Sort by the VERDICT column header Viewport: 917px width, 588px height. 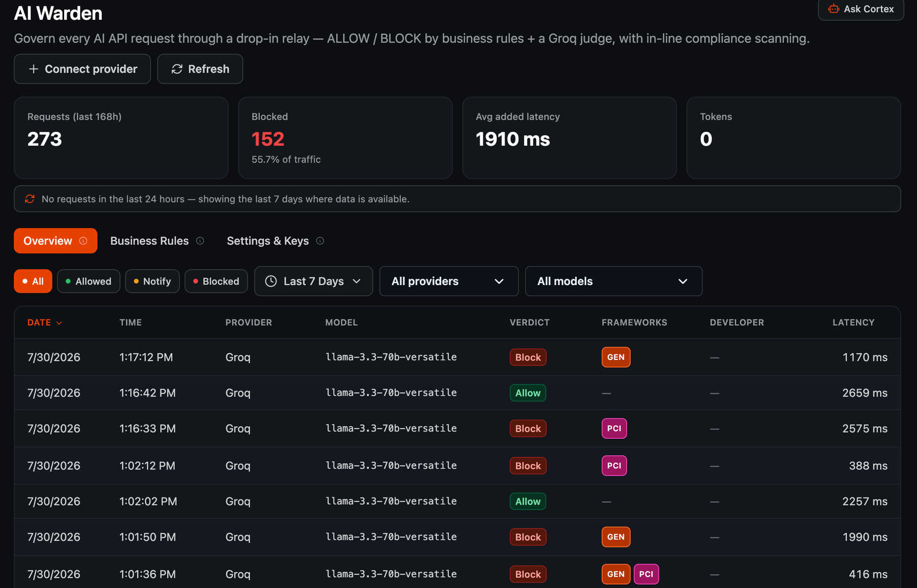coord(529,322)
